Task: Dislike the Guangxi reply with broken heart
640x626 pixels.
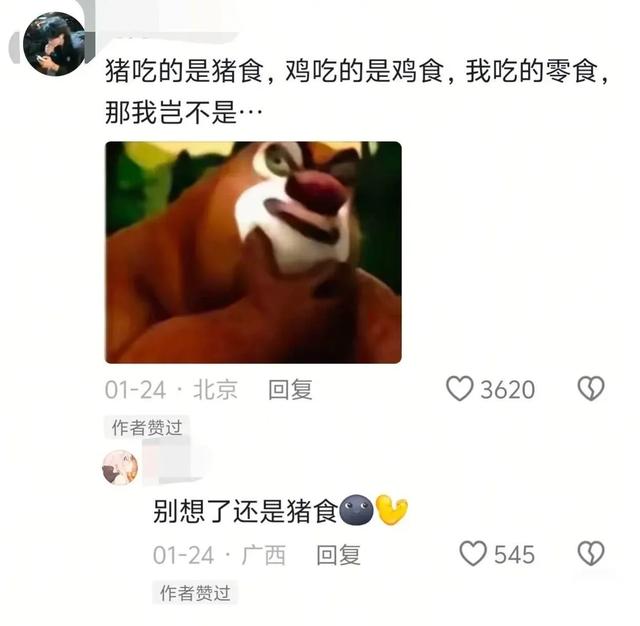Action: tap(591, 554)
